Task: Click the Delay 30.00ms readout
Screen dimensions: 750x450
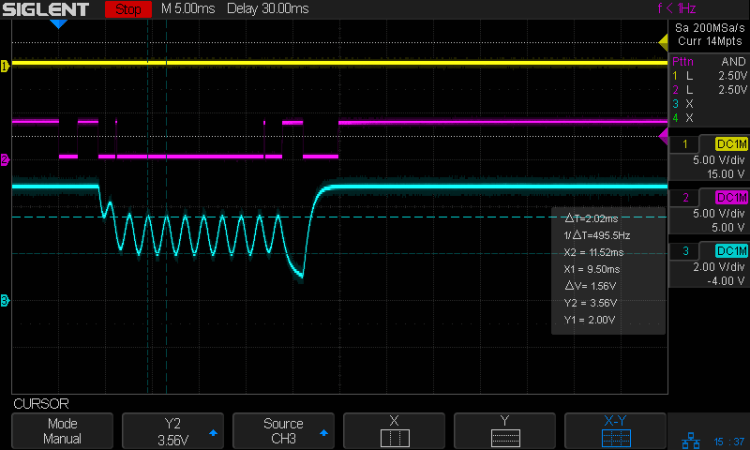Action: [x=267, y=9]
